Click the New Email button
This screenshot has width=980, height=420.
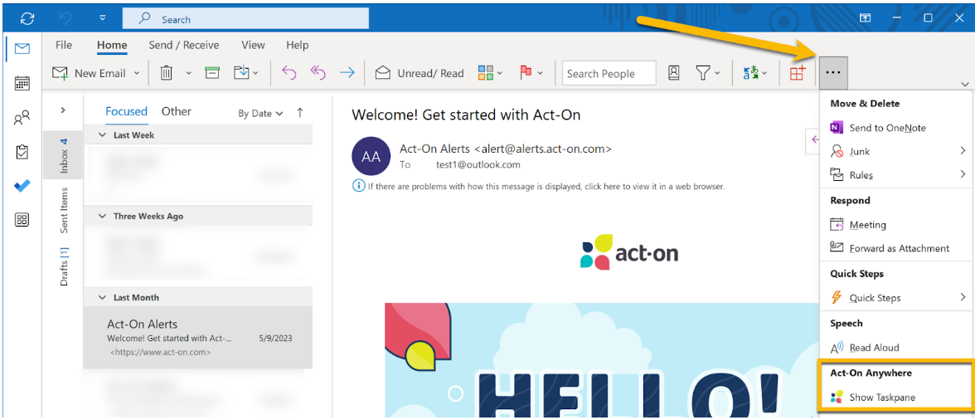pyautogui.click(x=89, y=73)
